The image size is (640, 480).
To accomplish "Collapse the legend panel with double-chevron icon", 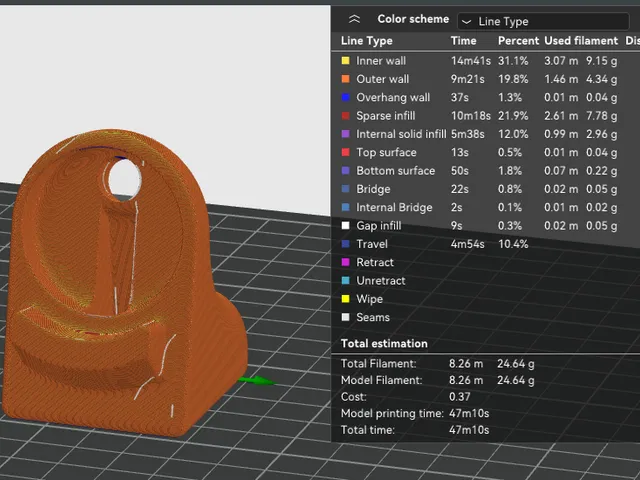I will click(x=354, y=19).
